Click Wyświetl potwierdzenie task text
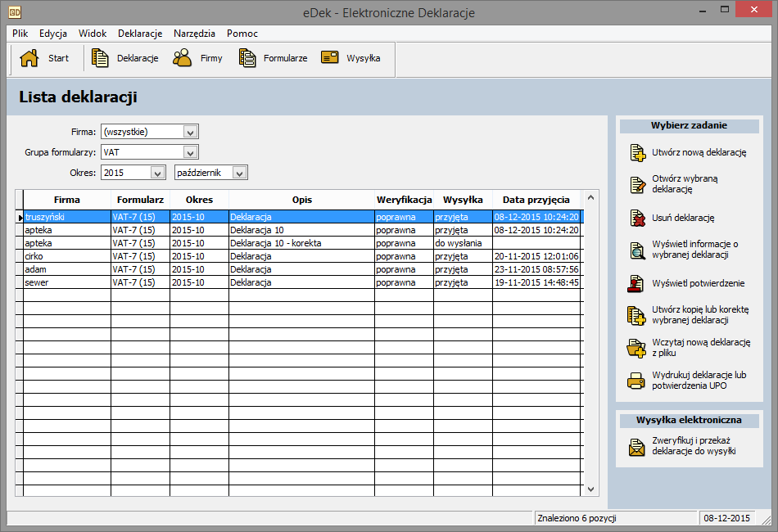This screenshot has height=532, width=778. 698,284
